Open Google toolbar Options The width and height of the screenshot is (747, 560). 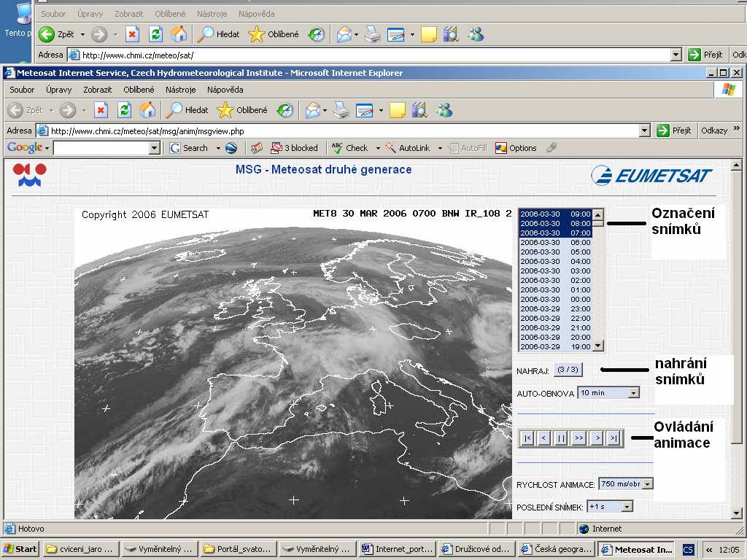click(516, 148)
